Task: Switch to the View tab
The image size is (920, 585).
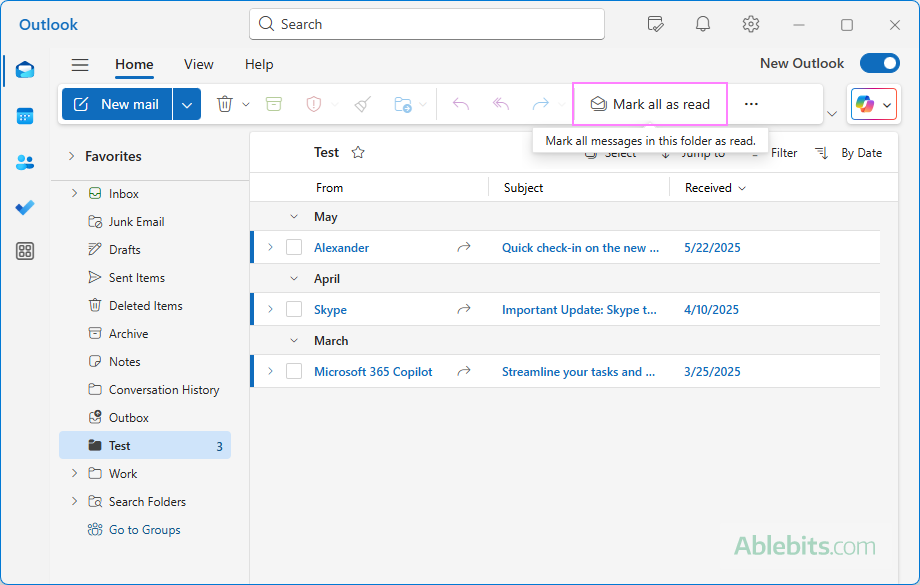Action: (198, 64)
